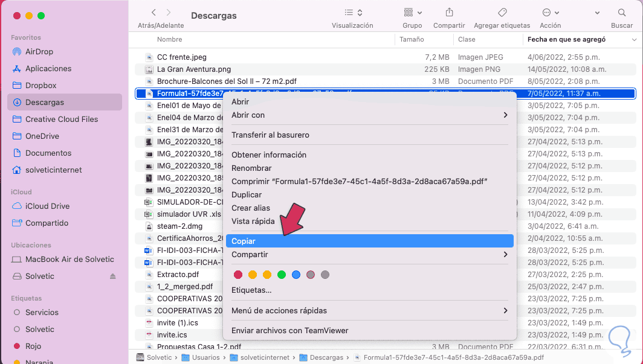Image resolution: width=643 pixels, height=364 pixels.
Task: Go forward with the Adelante arrow
Action: 169,13
